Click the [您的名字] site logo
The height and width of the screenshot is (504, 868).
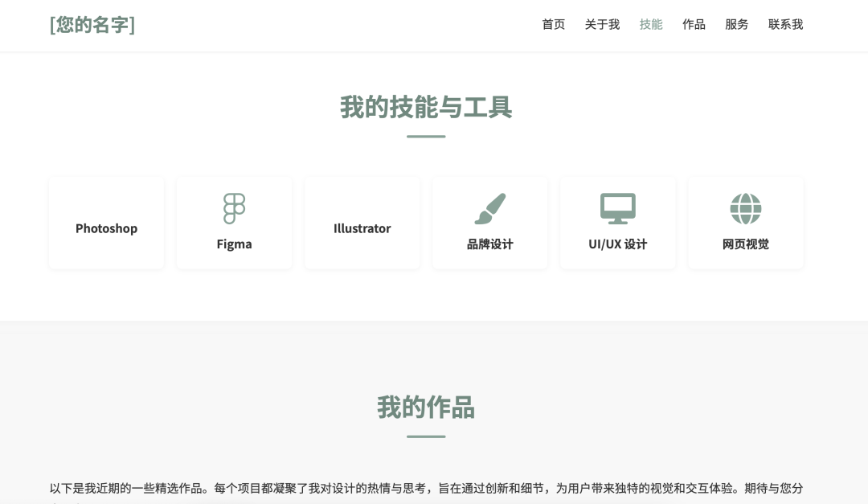[92, 25]
